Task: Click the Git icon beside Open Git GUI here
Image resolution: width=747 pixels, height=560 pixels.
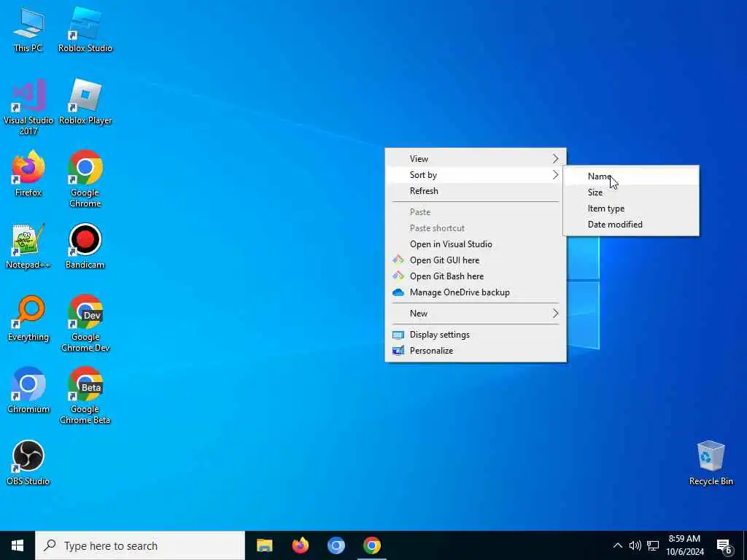Action: tap(398, 260)
